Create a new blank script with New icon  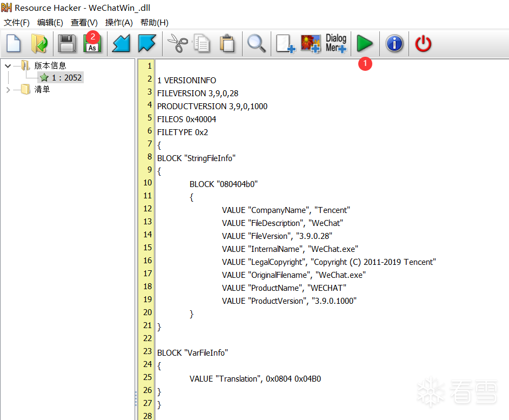[x=14, y=44]
